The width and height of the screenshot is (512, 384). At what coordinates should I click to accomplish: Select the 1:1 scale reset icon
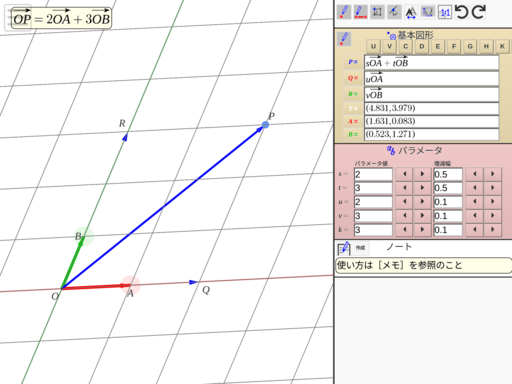445,12
